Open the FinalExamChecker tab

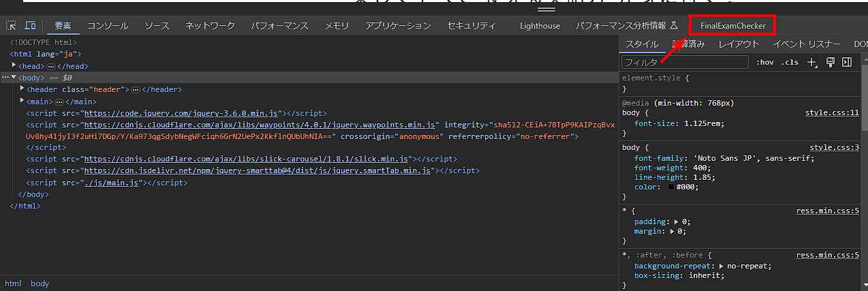tap(732, 26)
